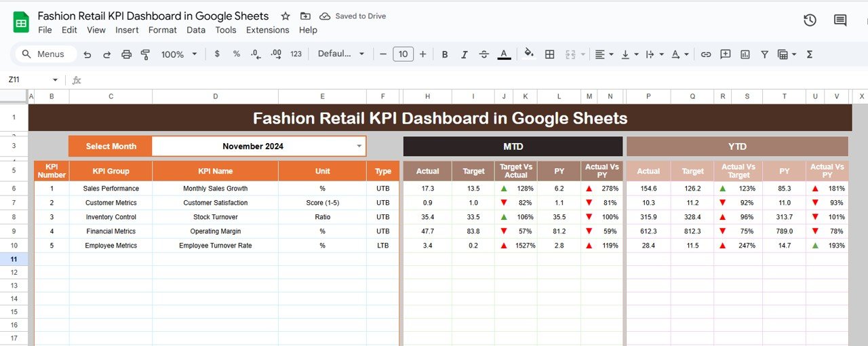The height and width of the screenshot is (346, 868).
Task: Open the File menu
Action: (x=45, y=30)
